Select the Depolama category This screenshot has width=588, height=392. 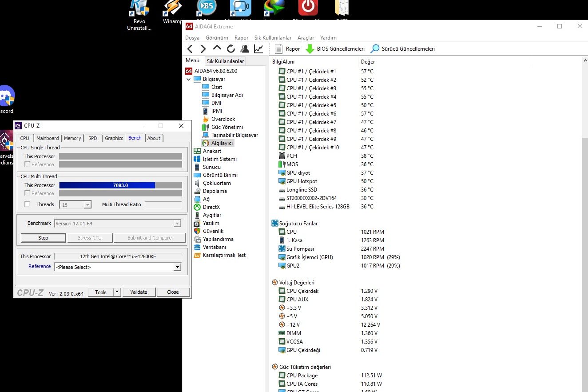pos(211,191)
